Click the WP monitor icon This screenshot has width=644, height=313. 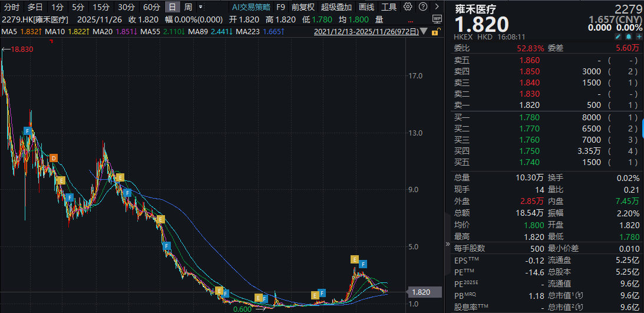pyautogui.click(x=437, y=19)
